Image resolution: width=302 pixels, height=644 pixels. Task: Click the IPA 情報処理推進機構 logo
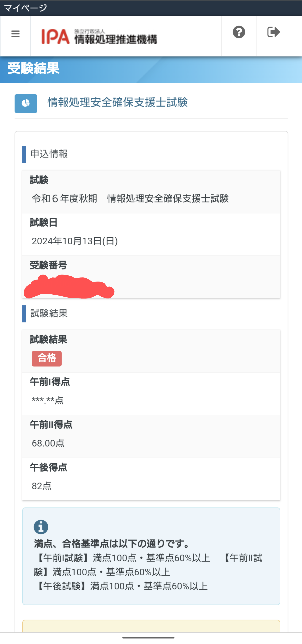click(99, 36)
